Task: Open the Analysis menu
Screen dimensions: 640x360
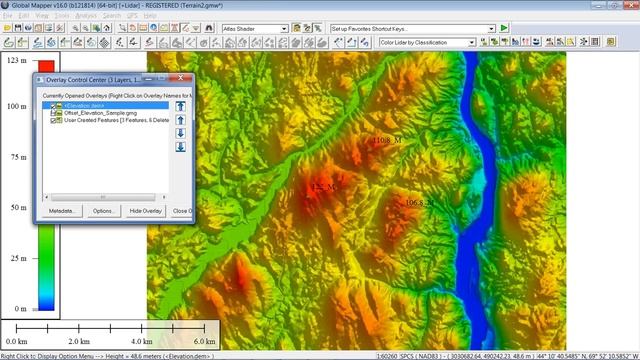Action: pyautogui.click(x=86, y=16)
